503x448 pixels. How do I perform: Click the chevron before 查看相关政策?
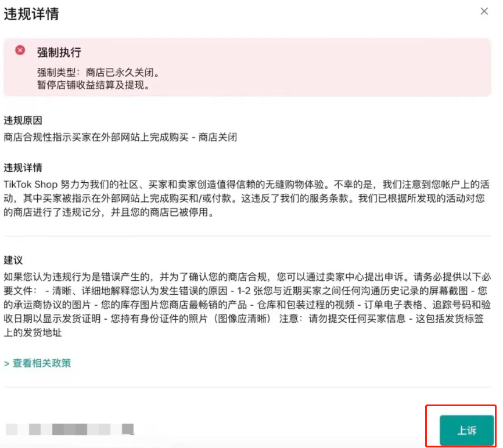point(6,364)
